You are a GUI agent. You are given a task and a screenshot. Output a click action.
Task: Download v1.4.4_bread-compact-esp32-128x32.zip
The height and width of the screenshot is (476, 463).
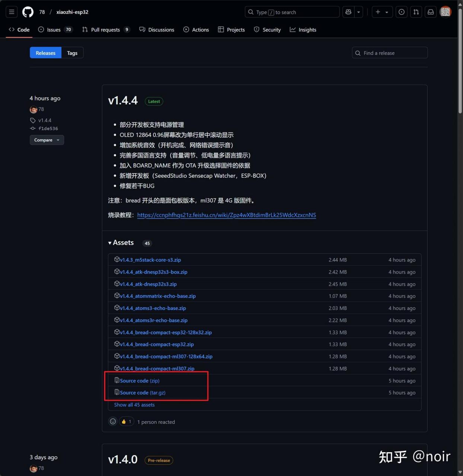click(x=166, y=332)
